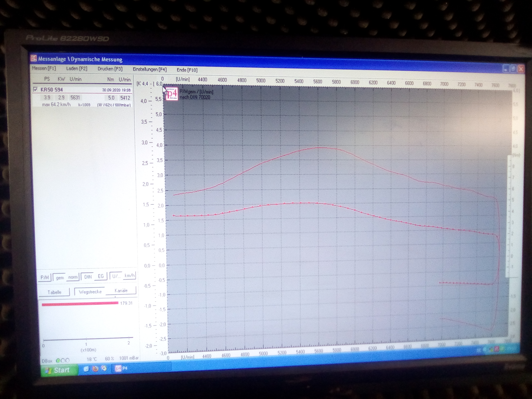Viewport: 532px width, 399px height.
Task: Open Show Desktop quick launch icon
Action: click(86, 369)
